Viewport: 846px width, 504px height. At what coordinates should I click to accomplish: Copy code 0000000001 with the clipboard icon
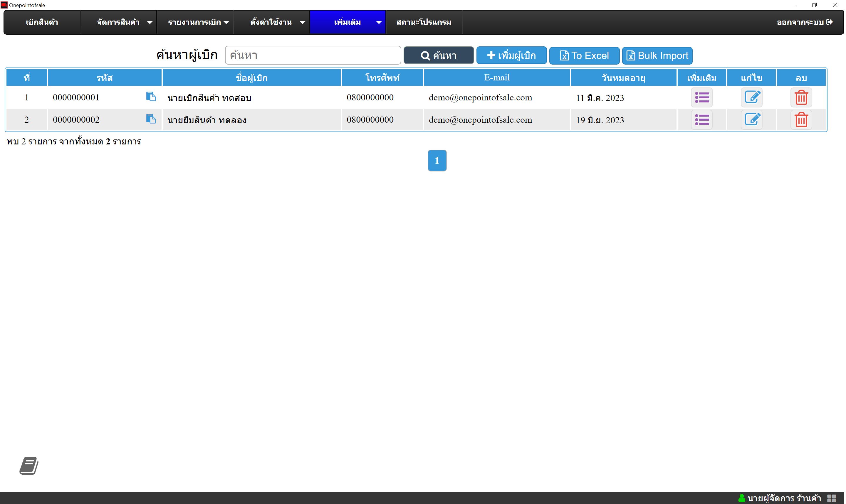151,97
